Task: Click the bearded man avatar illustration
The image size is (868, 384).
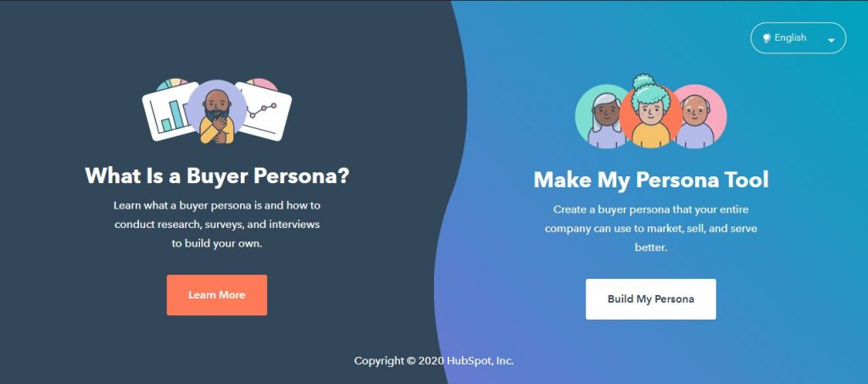Action: click(216, 112)
